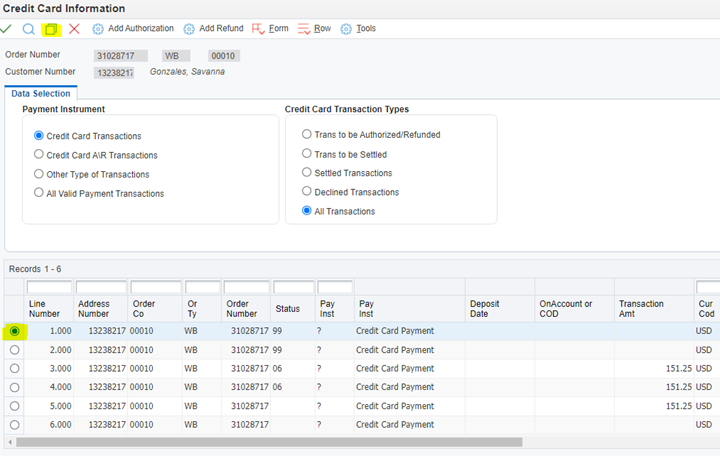The height and width of the screenshot is (456, 720).
Task: Click Credit Card Payment in line 6.000
Action: coord(395,425)
